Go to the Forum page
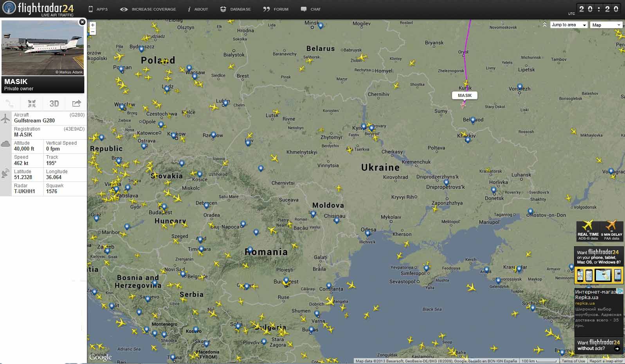Screen dimensions: 625x364 tap(276, 9)
